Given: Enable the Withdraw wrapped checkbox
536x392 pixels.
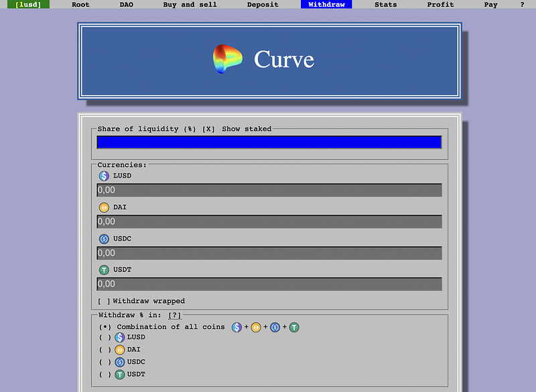Looking at the screenshot, I should pos(104,301).
